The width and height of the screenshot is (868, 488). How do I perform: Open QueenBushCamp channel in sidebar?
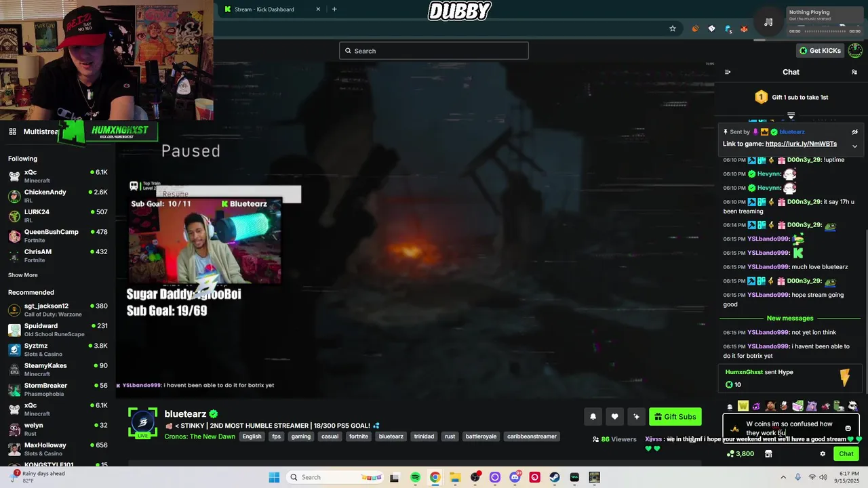[x=58, y=236]
